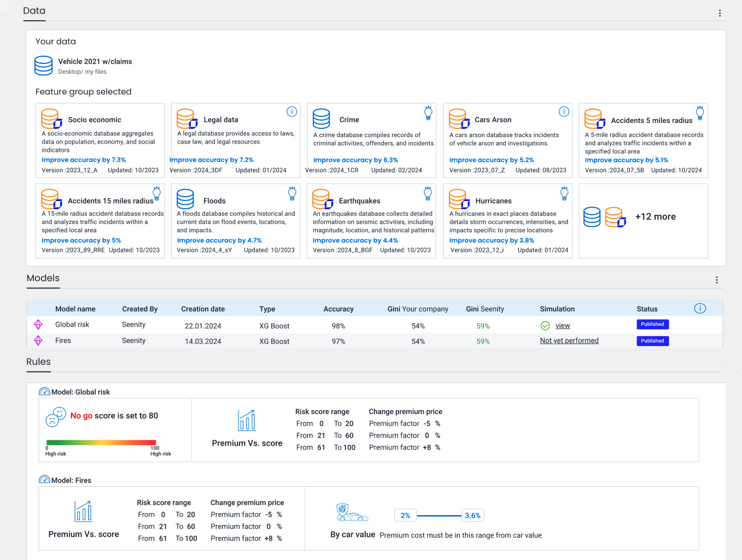Click the gauge icon beside Model: Fires
The height and width of the screenshot is (560, 742).
(44, 480)
